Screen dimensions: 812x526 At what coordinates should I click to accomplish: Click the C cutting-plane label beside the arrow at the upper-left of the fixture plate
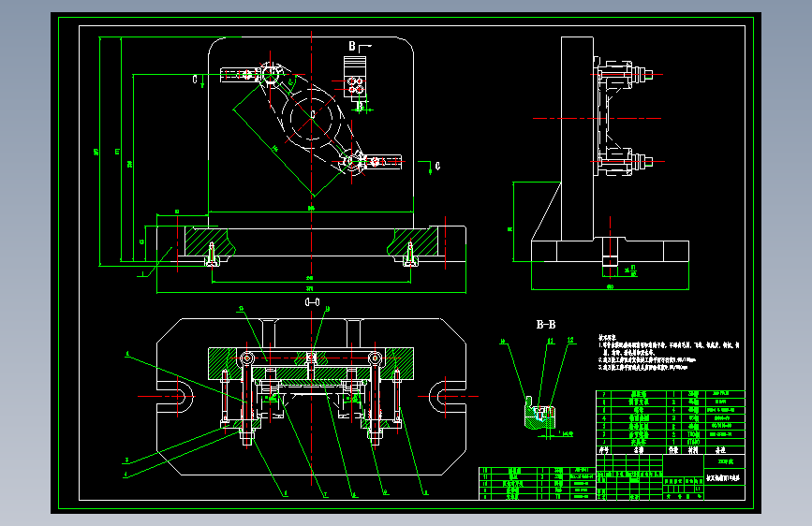click(195, 80)
